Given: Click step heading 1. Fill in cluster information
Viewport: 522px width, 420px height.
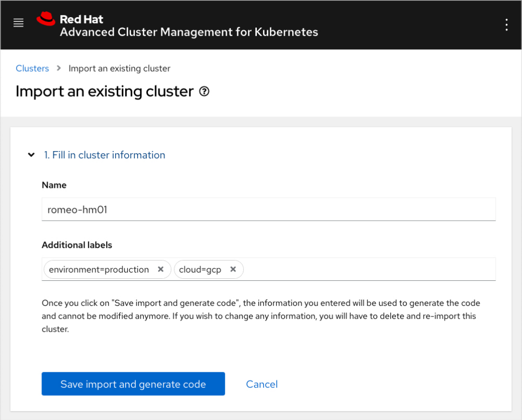Looking at the screenshot, I should pyautogui.click(x=105, y=155).
